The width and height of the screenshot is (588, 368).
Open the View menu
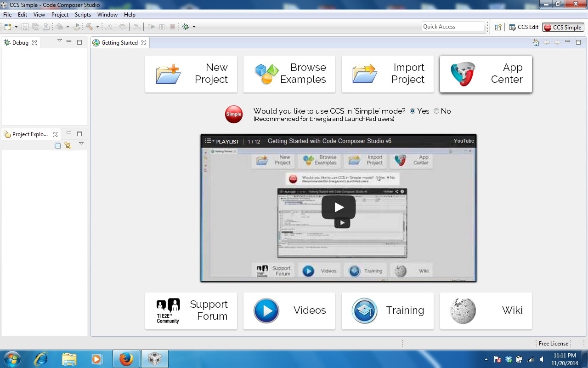(39, 15)
